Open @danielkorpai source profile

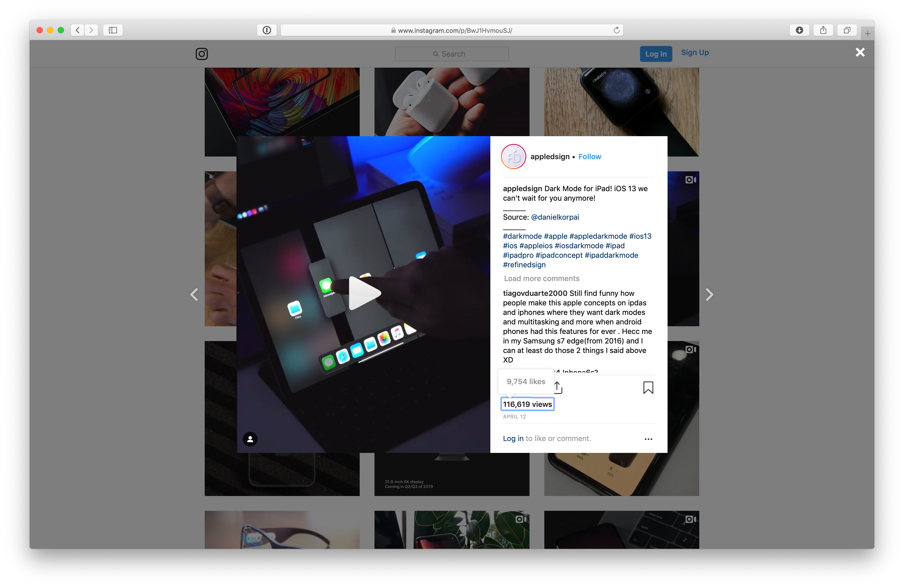pos(555,217)
